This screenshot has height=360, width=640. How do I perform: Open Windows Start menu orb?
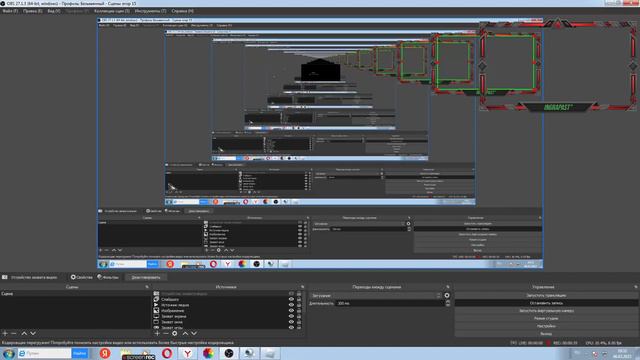coord(9,353)
